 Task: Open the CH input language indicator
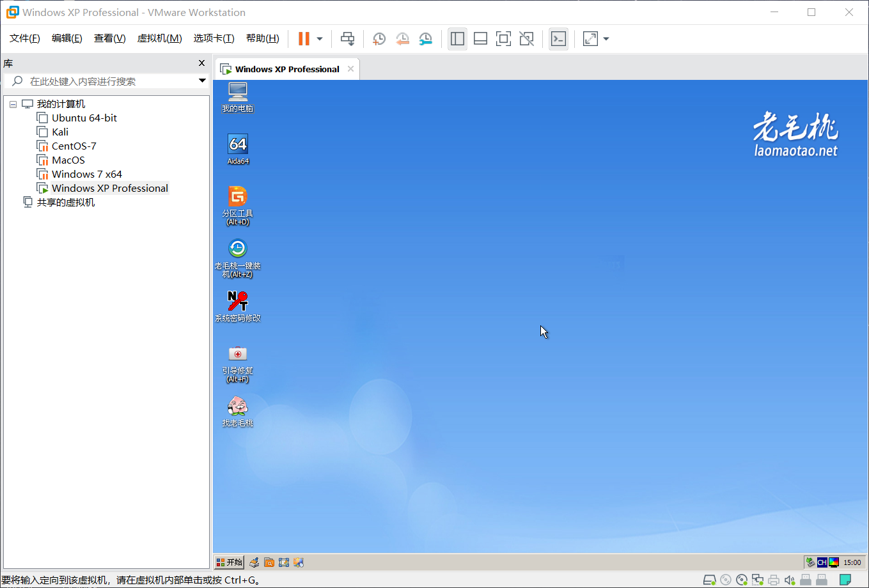click(822, 562)
